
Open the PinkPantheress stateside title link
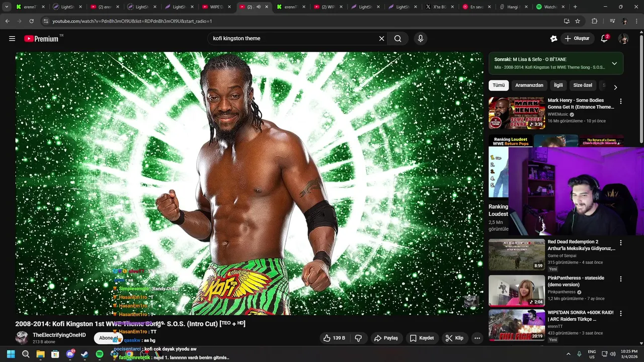tap(576, 281)
